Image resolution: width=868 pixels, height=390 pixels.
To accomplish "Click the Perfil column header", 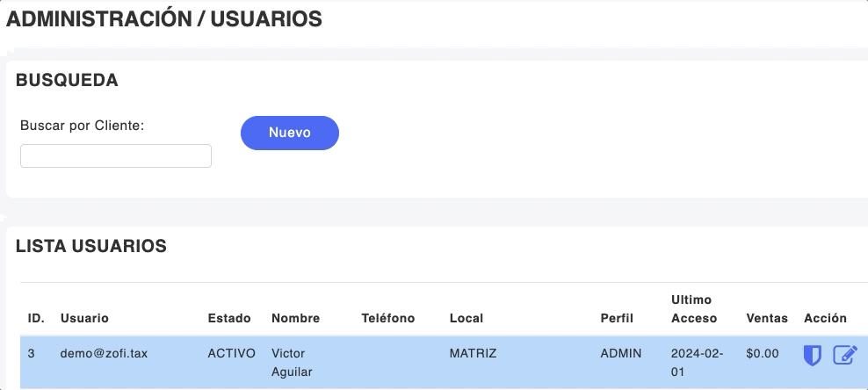I will [617, 318].
